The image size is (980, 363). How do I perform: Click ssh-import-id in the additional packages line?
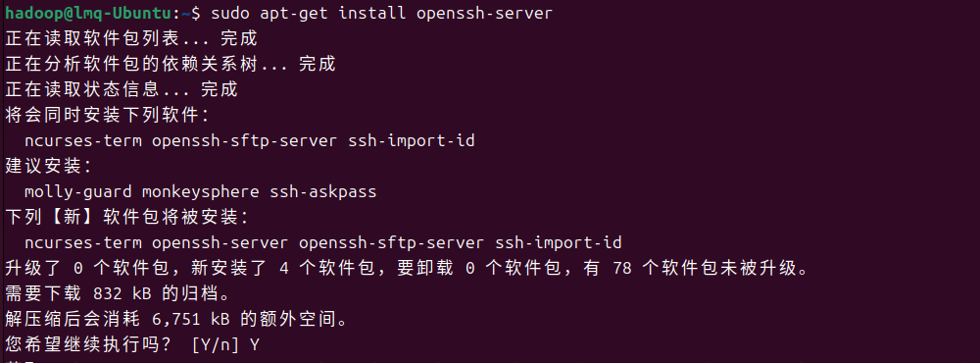412,141
